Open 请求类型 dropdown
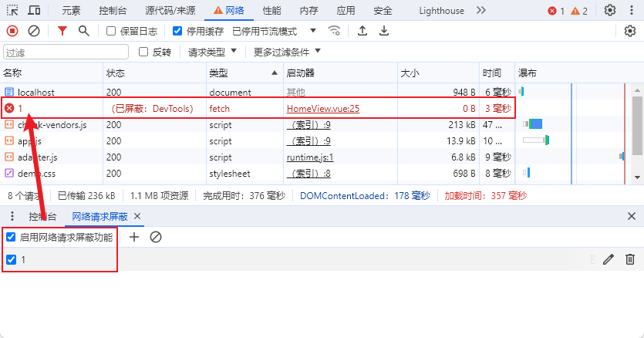 [x=212, y=52]
